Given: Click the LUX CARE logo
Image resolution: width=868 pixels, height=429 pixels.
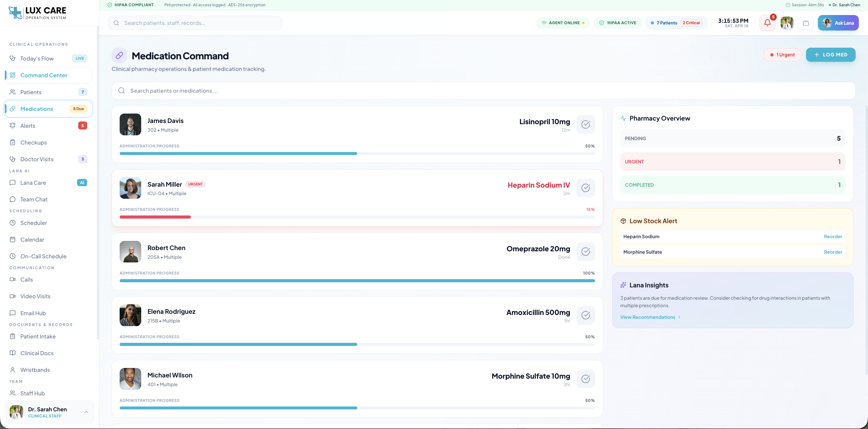Looking at the screenshot, I should tap(37, 13).
